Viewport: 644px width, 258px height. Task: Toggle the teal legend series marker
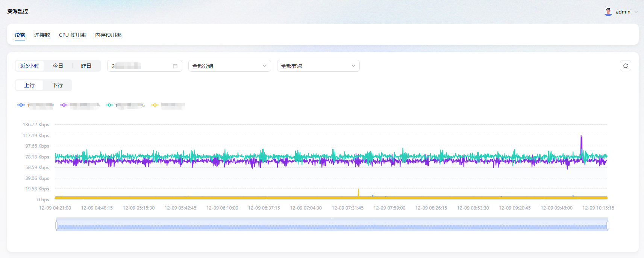[109, 105]
